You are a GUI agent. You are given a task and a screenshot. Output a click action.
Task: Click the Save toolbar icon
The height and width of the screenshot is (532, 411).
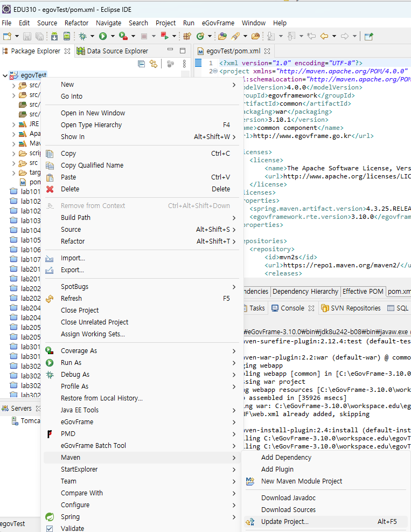27,36
